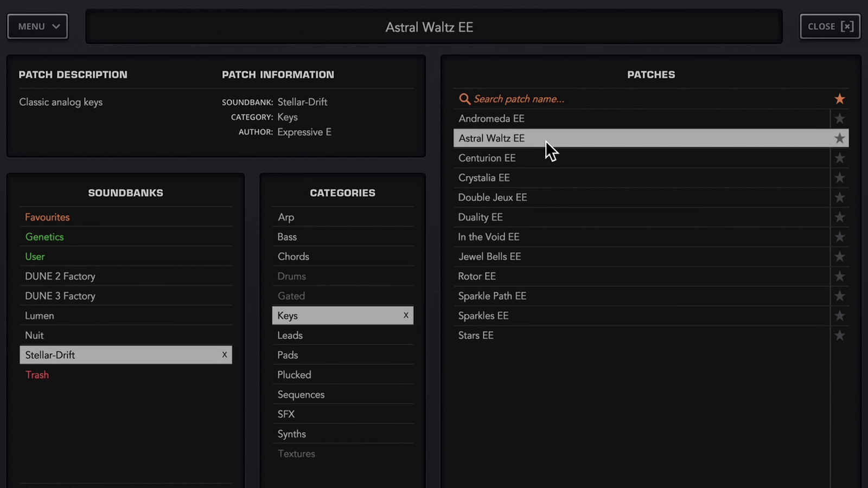Star the Centurion EE patch
This screenshot has width=868, height=488.
839,158
